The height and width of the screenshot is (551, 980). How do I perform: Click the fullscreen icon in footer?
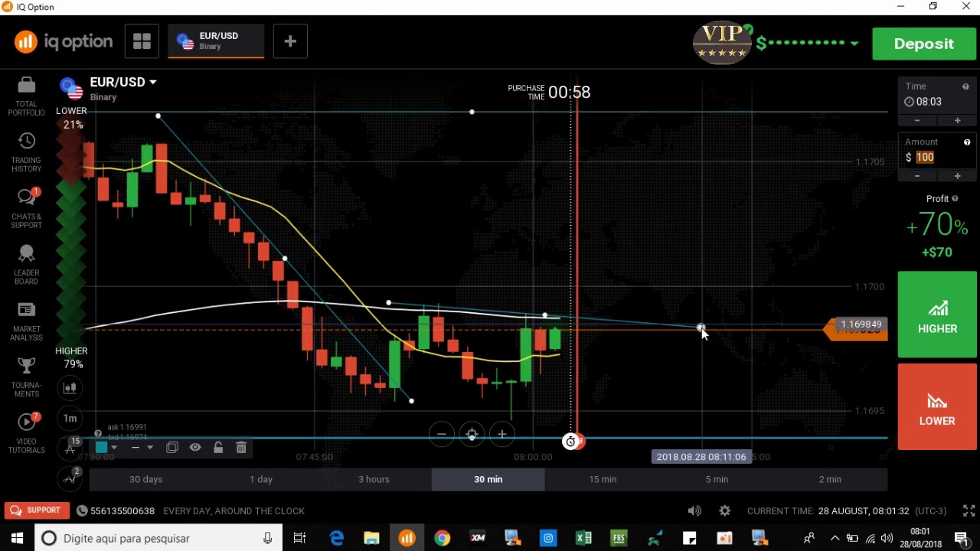pos(969,510)
